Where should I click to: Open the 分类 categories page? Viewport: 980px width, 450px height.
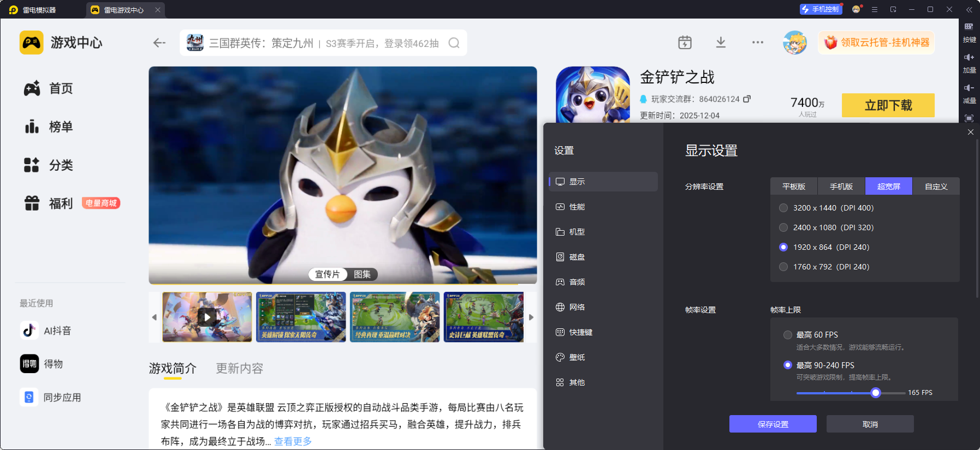click(x=49, y=165)
